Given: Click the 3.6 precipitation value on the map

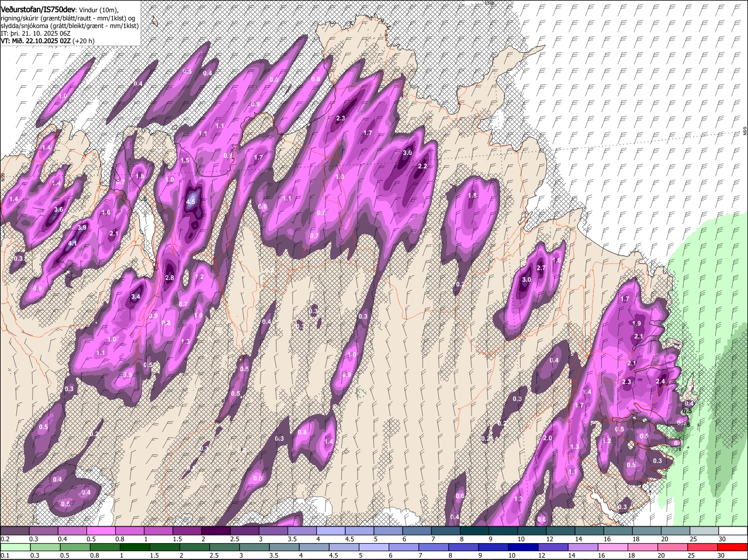Looking at the screenshot, I should point(58,209).
